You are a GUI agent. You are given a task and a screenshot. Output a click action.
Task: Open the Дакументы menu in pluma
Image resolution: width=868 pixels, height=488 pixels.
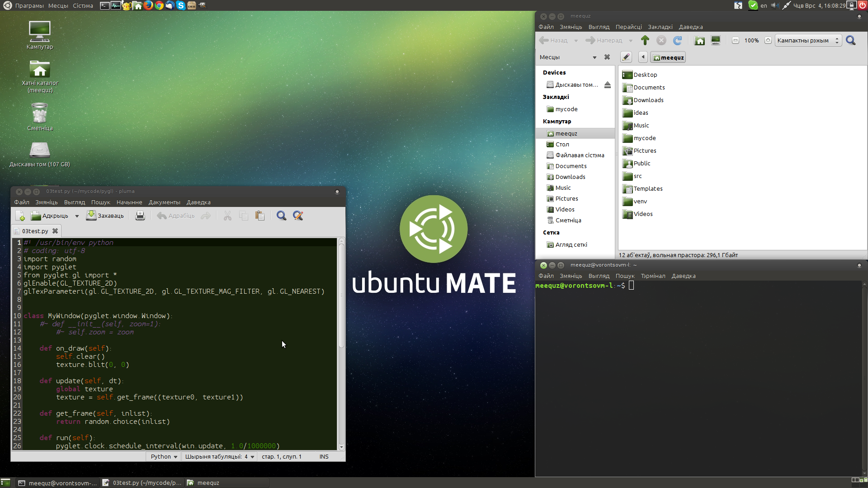click(x=165, y=202)
